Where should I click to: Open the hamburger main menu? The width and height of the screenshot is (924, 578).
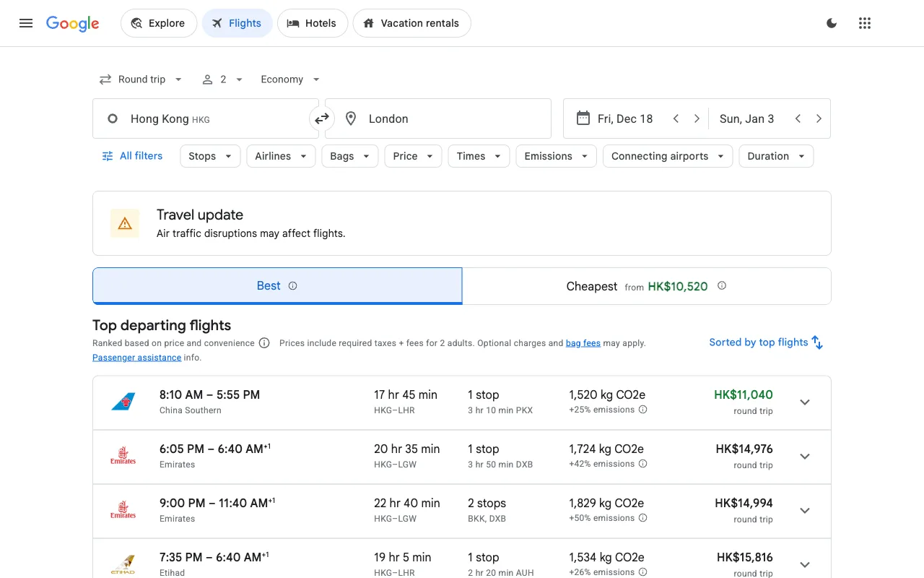coord(26,23)
